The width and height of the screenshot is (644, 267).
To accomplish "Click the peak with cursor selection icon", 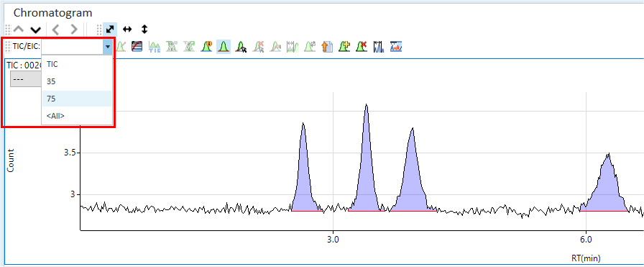I will click(x=241, y=47).
